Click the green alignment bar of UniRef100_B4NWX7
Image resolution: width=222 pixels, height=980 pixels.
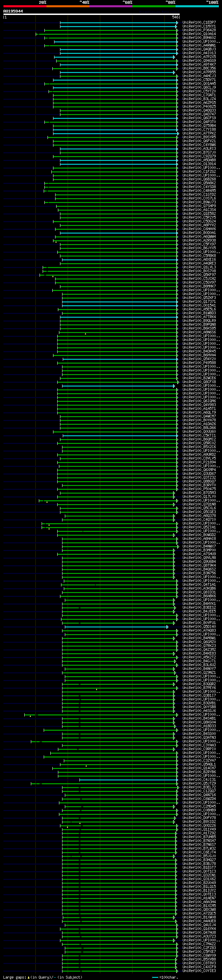tap(120, 546)
